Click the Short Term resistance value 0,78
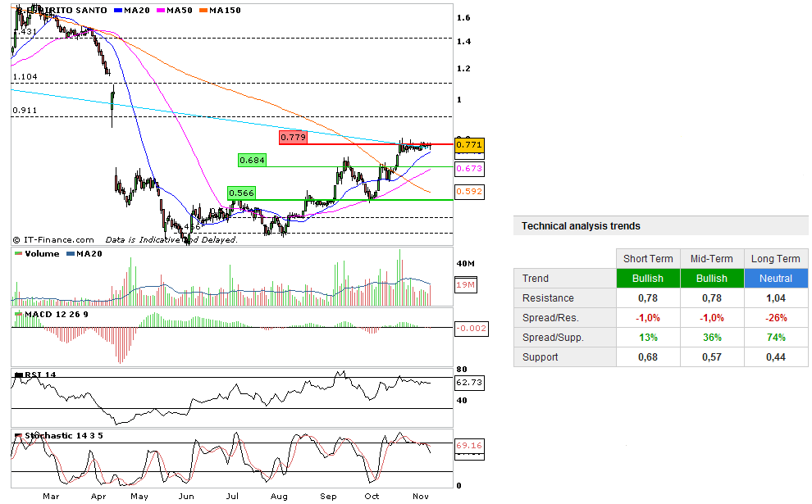This screenshot has height=504, width=812. [x=648, y=298]
